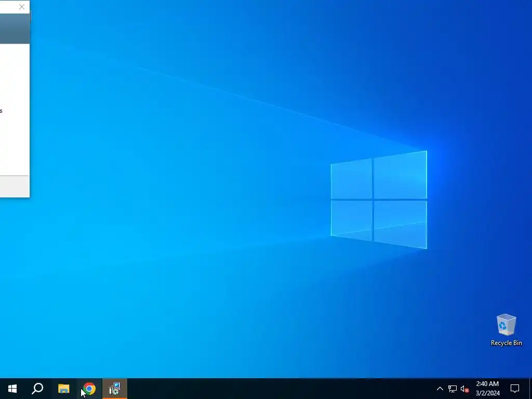Open the Action Center notifications icon
The width and height of the screenshot is (532, 399).
click(x=515, y=389)
